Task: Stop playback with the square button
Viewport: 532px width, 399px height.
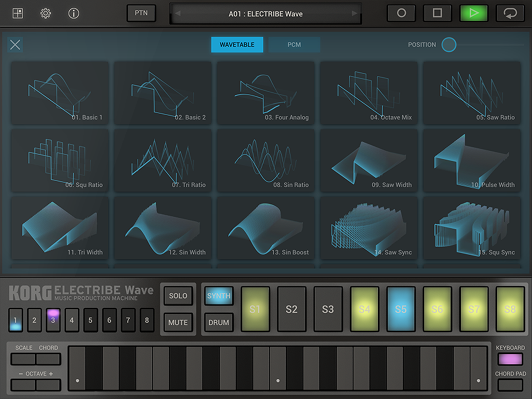Action: (438, 13)
